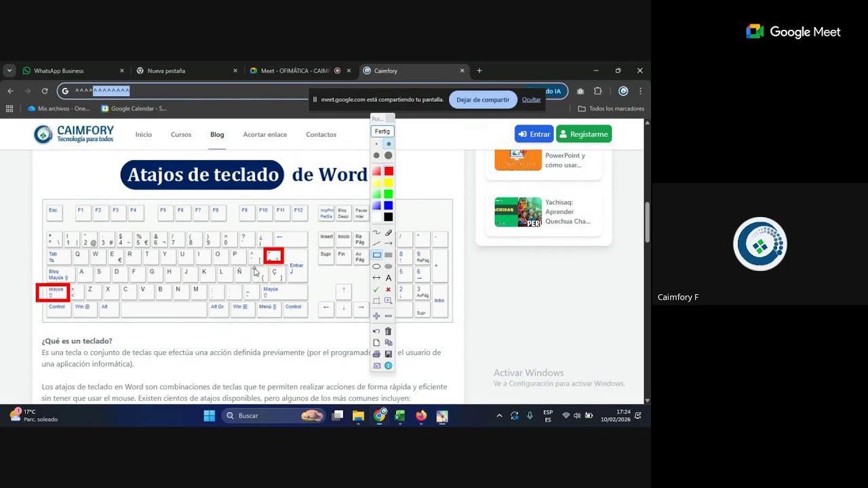Open Yachisaq Aprender Quechua article thumbnail

pos(518,212)
